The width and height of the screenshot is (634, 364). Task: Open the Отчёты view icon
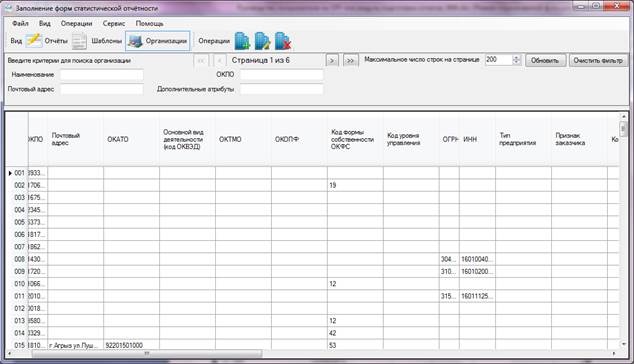click(x=34, y=41)
